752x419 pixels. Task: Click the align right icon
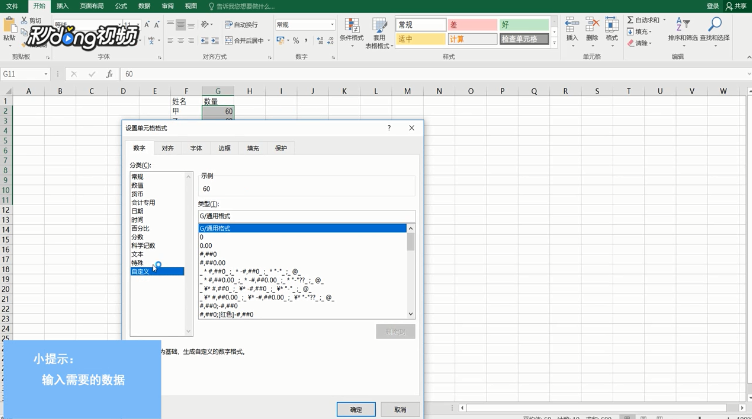coord(191,41)
